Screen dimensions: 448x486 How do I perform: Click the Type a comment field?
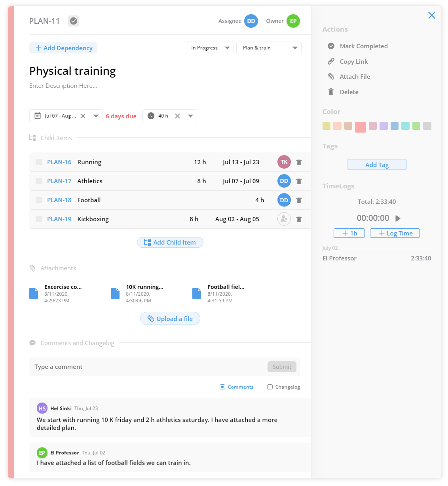148,367
